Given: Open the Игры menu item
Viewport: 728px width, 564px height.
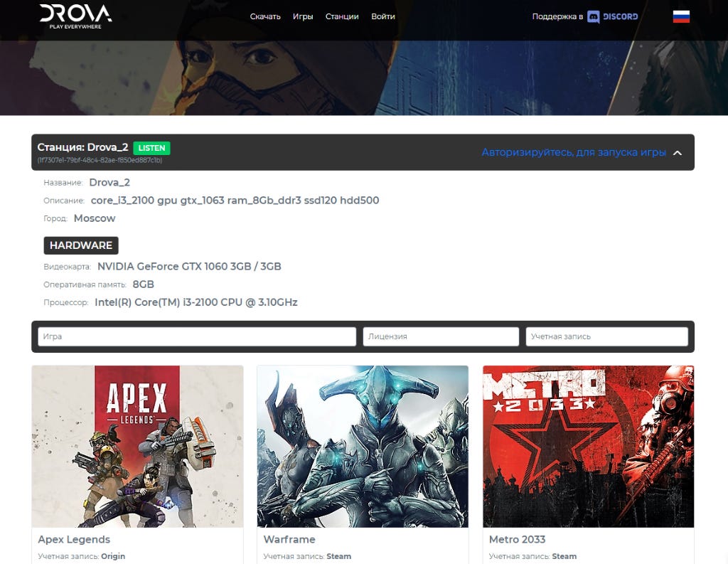Looking at the screenshot, I should coord(303,16).
